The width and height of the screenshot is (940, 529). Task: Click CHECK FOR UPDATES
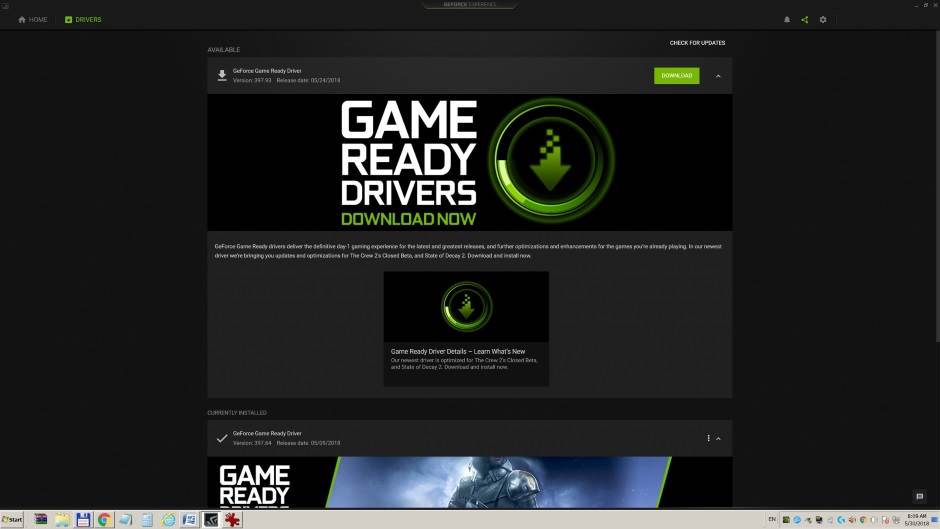697,43
